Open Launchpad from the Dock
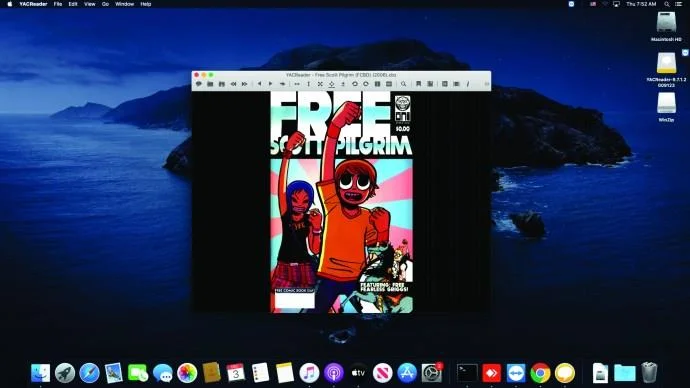Viewport: 690px width, 388px height. click(x=65, y=373)
